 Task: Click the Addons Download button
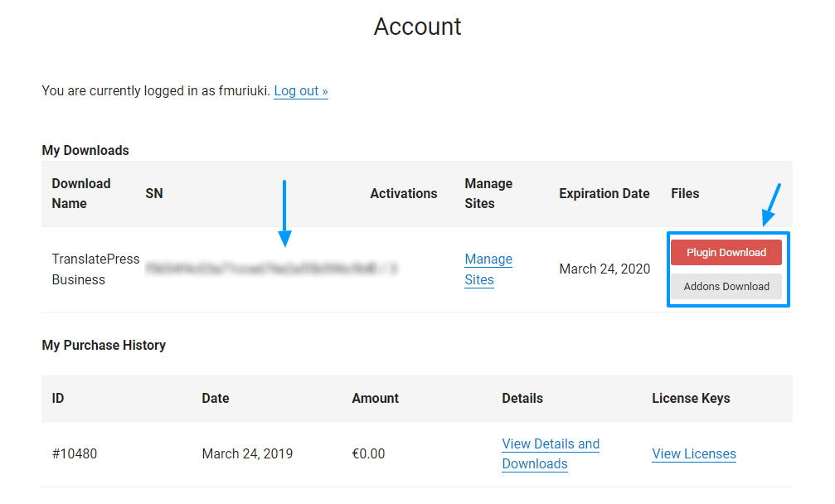pos(726,286)
